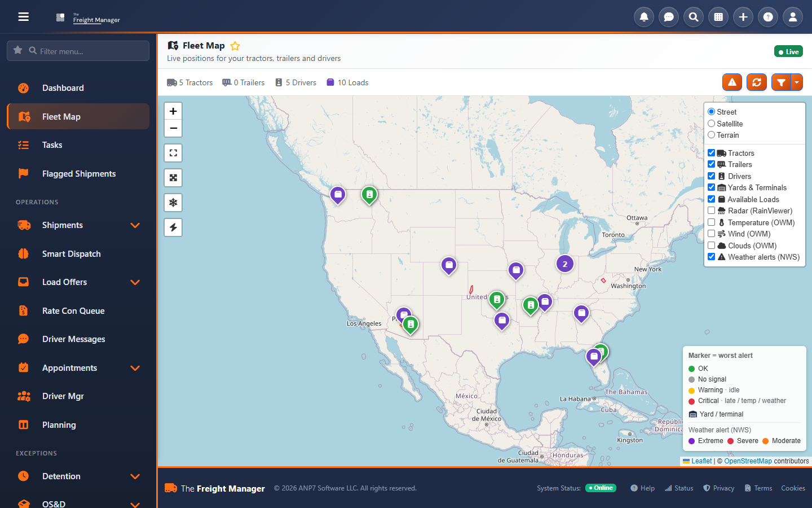Screen dimensions: 812x508
Task: Select the Satellite base layer
Action: pyautogui.click(x=712, y=124)
